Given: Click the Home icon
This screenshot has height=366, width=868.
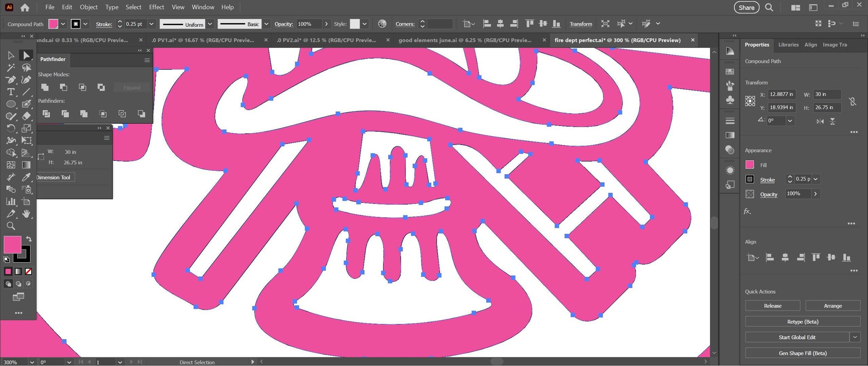Looking at the screenshot, I should click(25, 7).
